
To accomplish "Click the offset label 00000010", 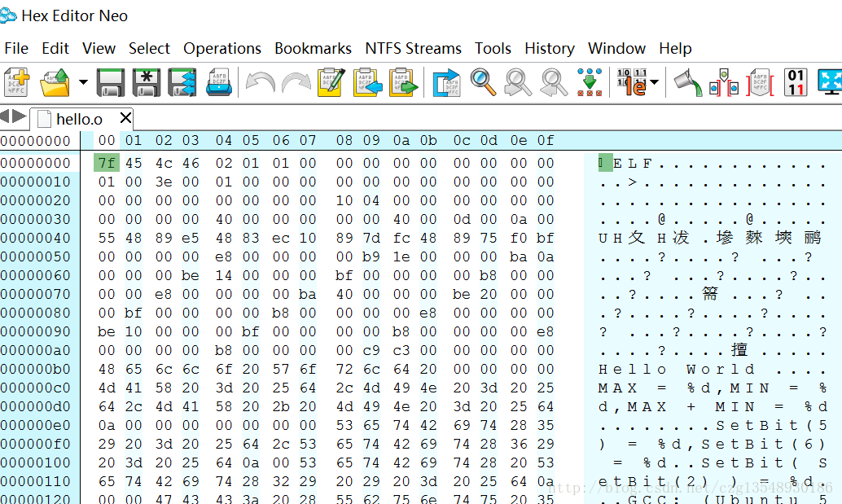I will coord(36,182).
